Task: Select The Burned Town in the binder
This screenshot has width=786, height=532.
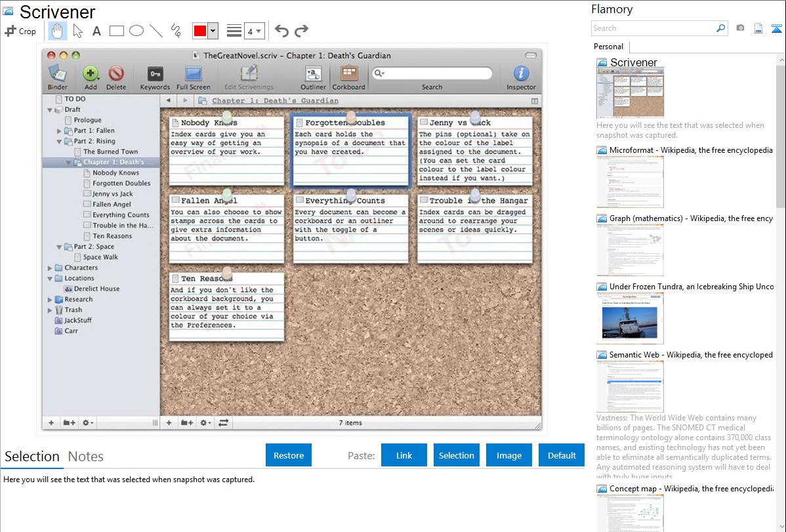Action: click(111, 152)
